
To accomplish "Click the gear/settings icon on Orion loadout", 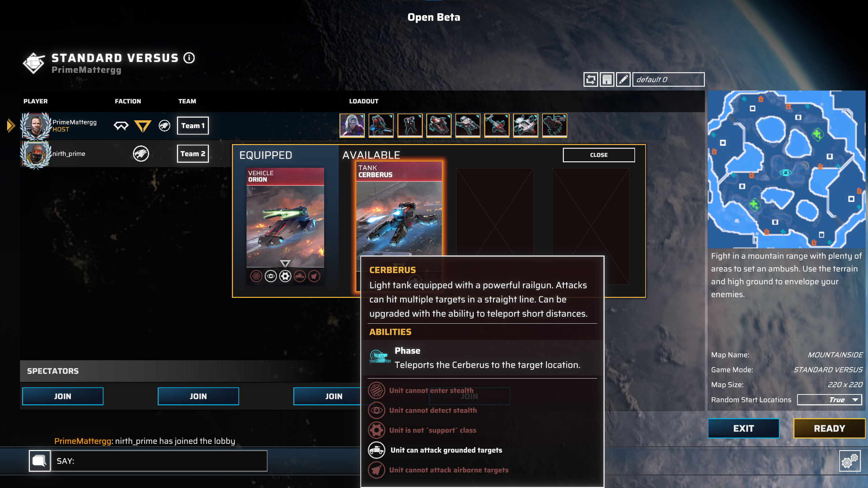I will coord(285,276).
